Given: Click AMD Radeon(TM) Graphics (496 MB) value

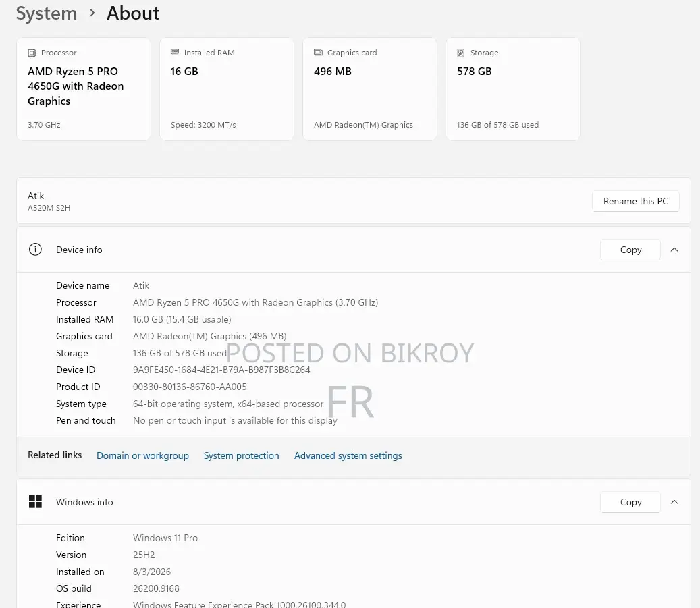Looking at the screenshot, I should click(x=209, y=337).
